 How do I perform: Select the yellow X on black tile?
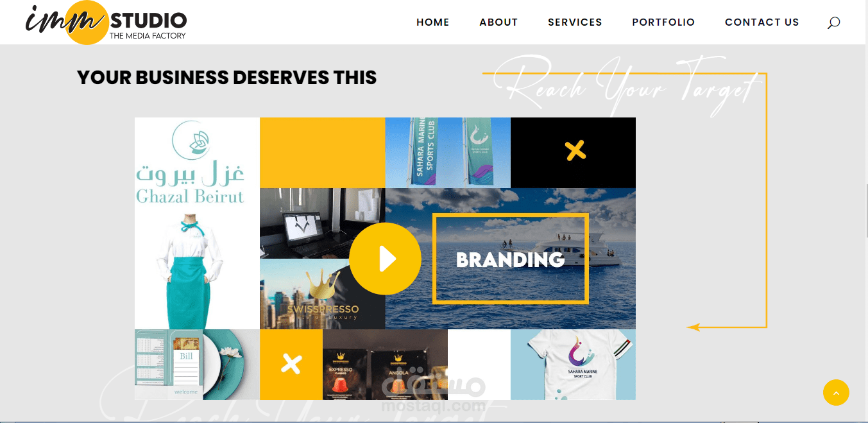[x=575, y=151]
